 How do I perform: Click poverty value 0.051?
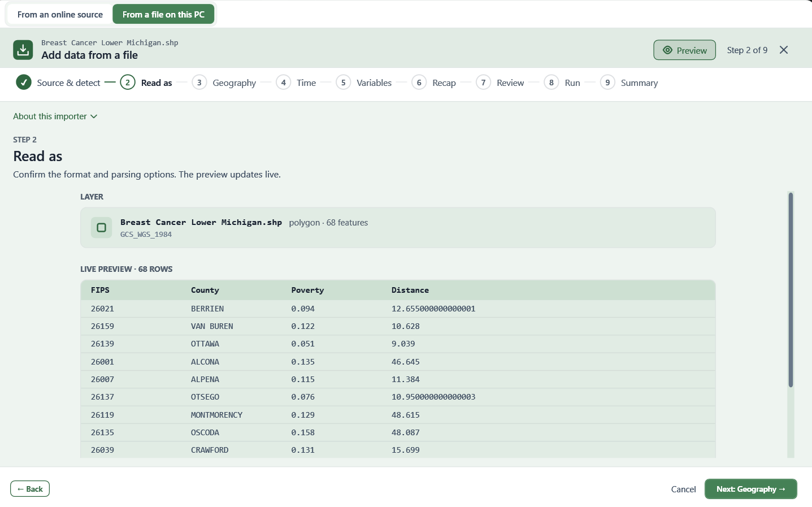coord(303,344)
